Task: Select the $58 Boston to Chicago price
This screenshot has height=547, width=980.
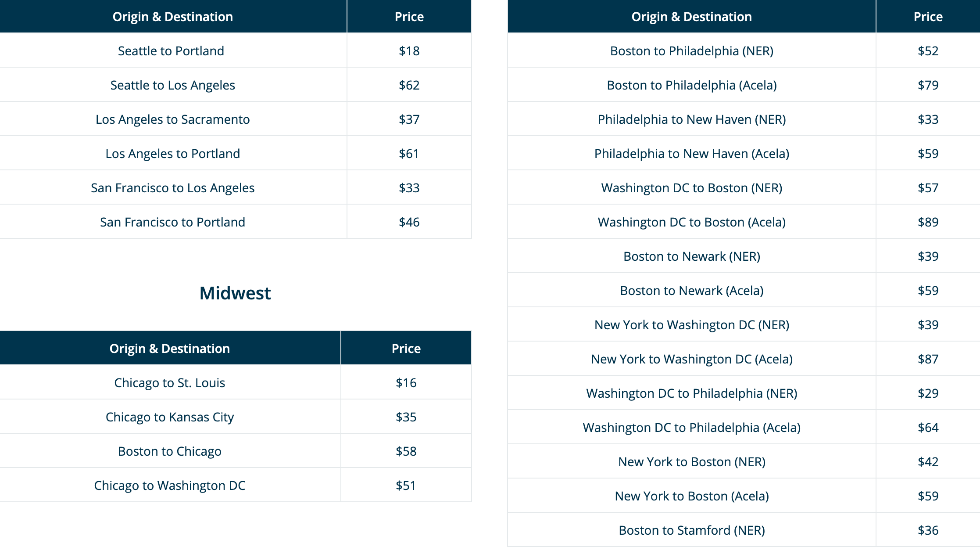Action: pyautogui.click(x=406, y=451)
